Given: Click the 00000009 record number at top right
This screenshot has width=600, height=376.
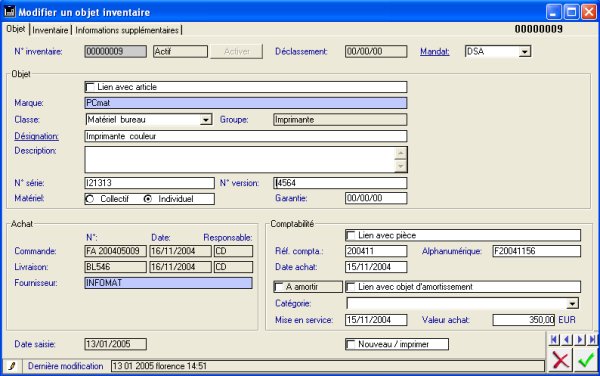Looking at the screenshot, I should tap(538, 29).
